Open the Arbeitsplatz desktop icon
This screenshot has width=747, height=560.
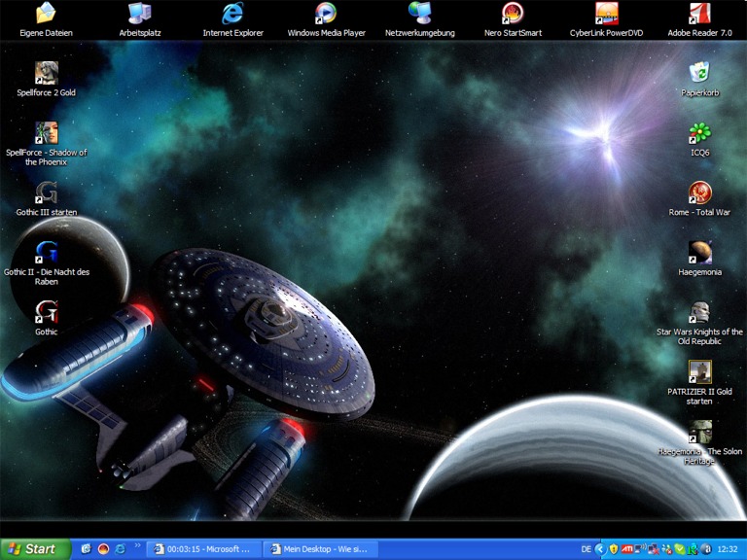tap(139, 14)
